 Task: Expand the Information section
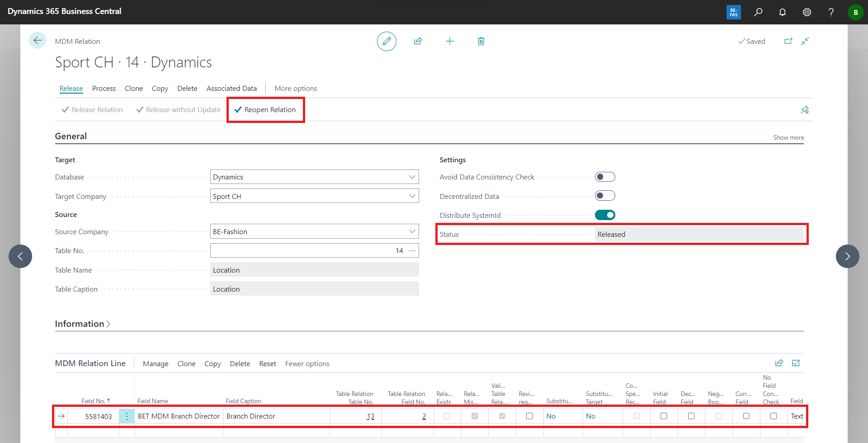tap(83, 324)
